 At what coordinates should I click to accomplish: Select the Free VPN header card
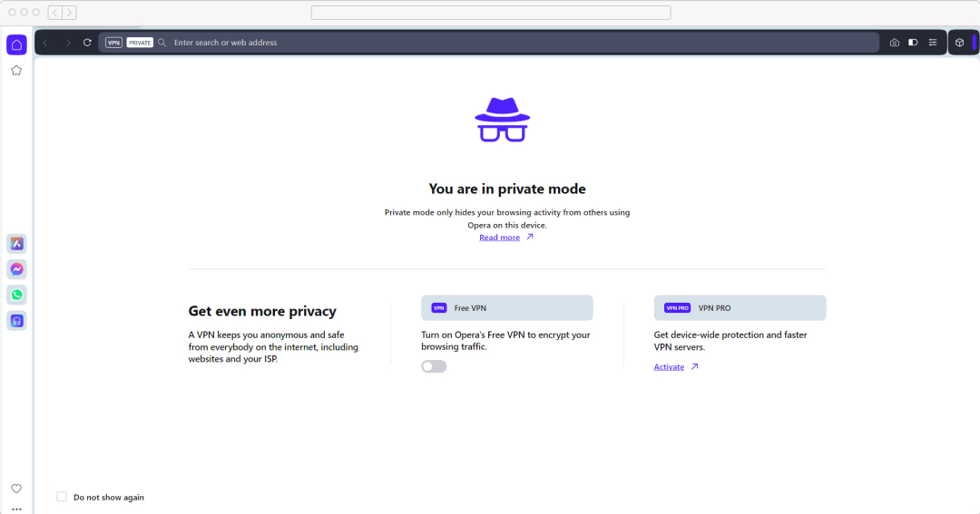click(507, 308)
